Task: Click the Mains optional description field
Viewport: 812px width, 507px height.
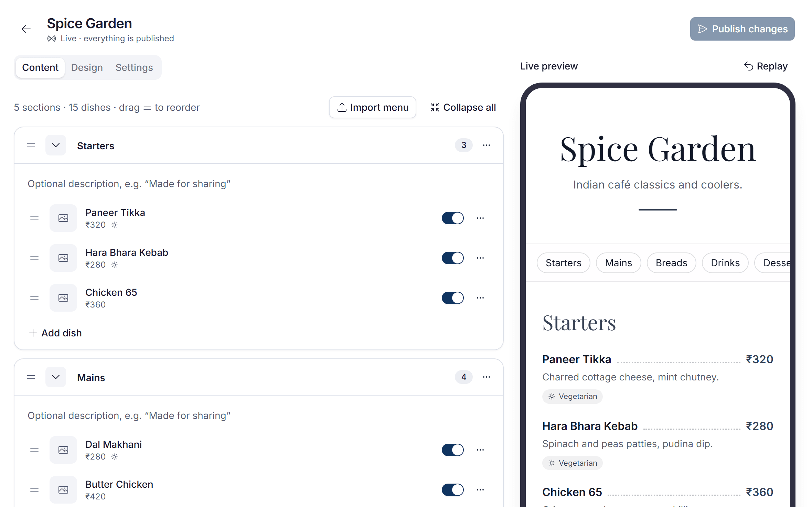Action: (259, 416)
